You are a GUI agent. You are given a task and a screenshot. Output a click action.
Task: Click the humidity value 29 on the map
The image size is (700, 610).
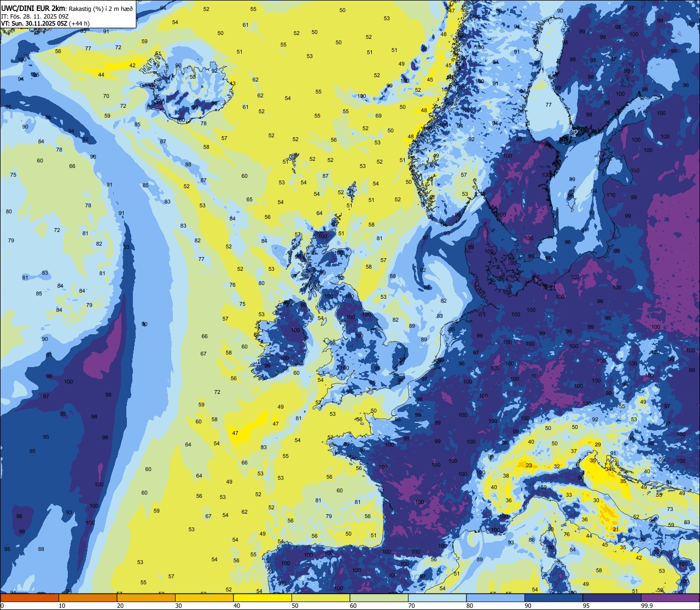point(598,445)
